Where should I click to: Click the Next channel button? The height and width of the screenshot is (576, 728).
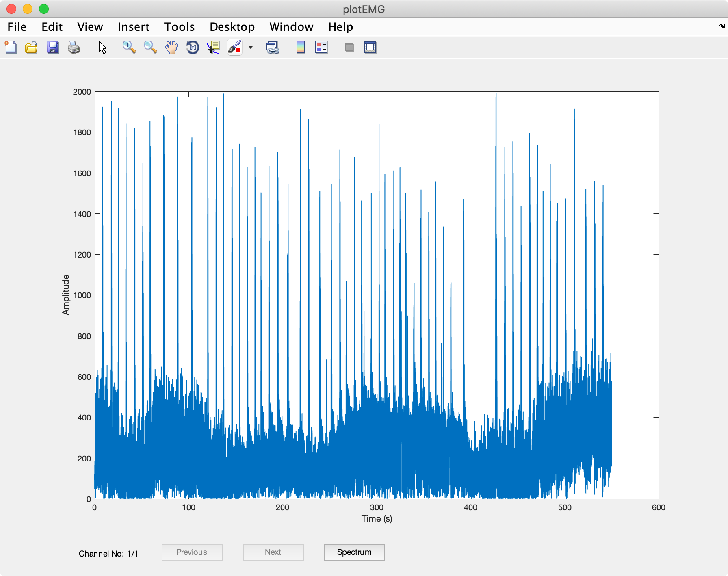coord(273,552)
